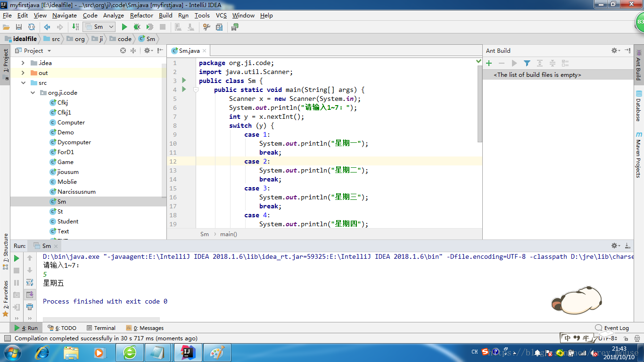Toggle scroll to end in Run console

[x=30, y=295]
